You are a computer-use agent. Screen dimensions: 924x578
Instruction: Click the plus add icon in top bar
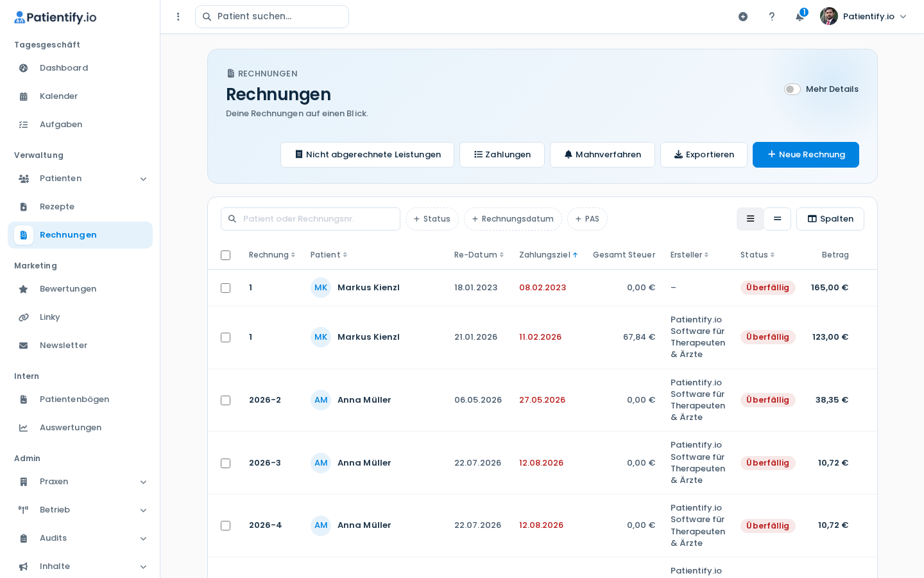tap(743, 17)
